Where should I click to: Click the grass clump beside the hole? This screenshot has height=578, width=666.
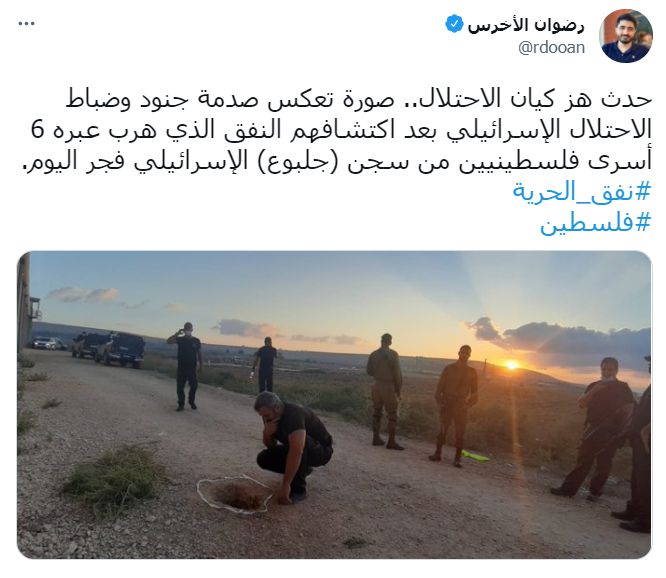click(115, 475)
